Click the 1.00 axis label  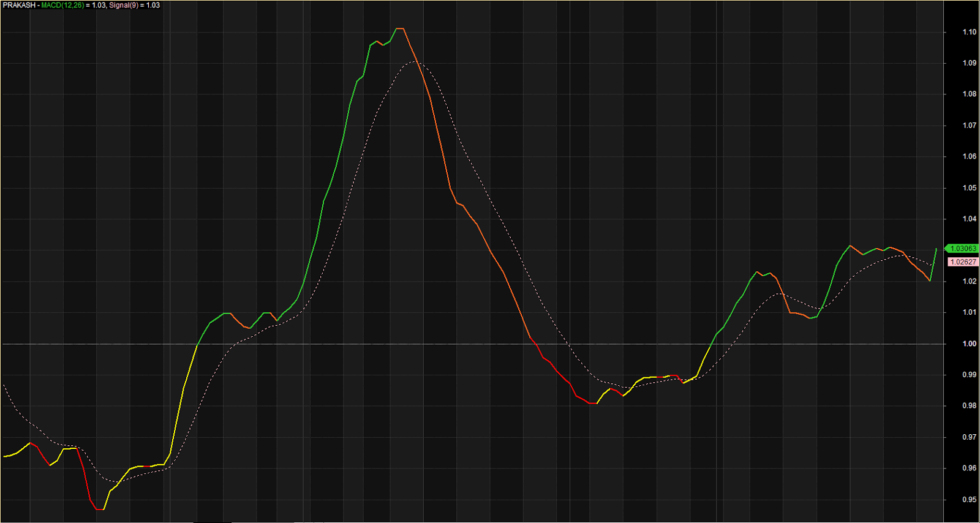(x=970, y=344)
